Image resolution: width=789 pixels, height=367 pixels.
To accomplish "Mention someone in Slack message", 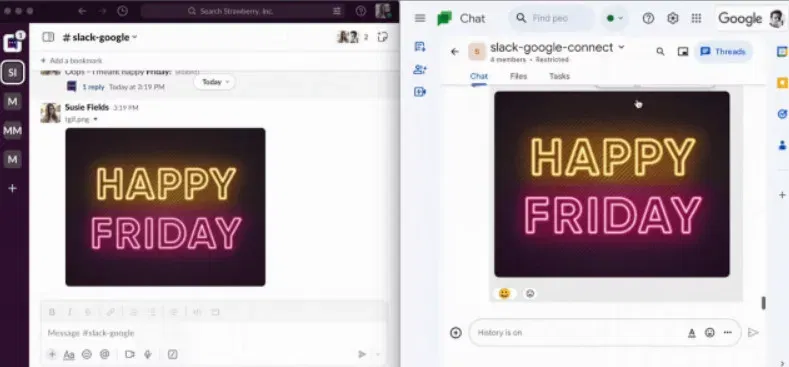I will point(105,354).
